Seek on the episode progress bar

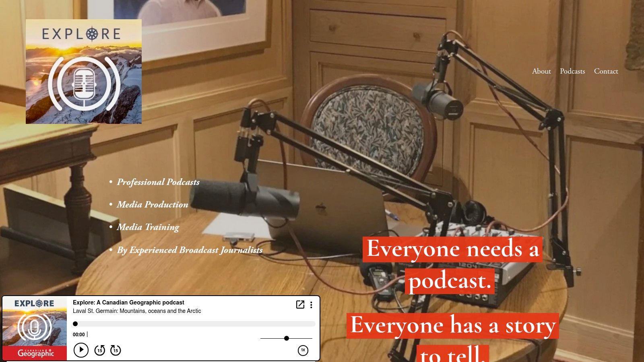click(194, 324)
